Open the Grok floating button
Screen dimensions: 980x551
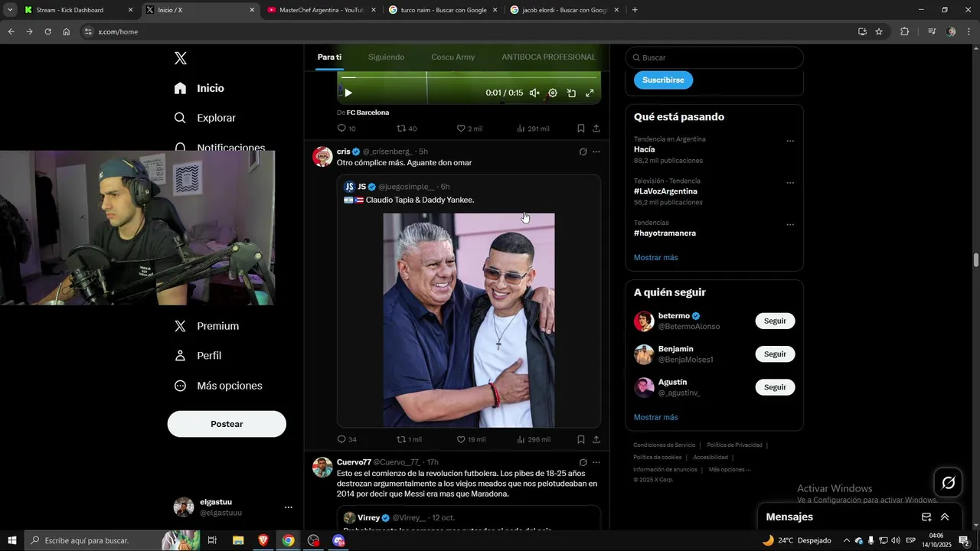[949, 483]
